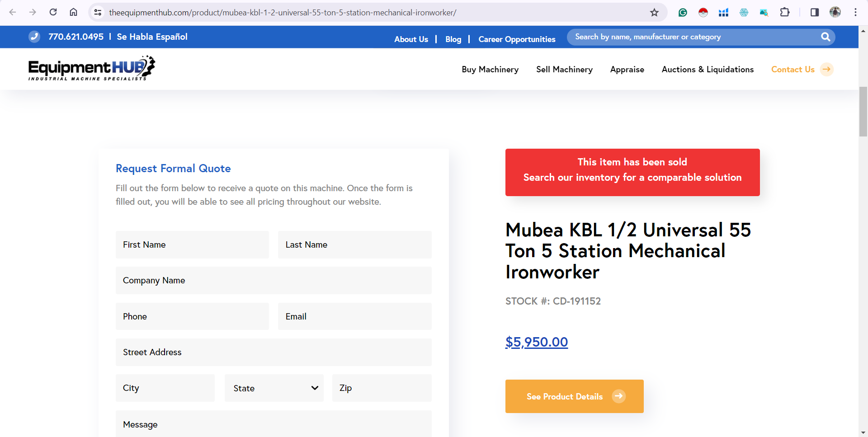868x437 pixels.
Task: Open the Contact Us link
Action: tap(793, 69)
